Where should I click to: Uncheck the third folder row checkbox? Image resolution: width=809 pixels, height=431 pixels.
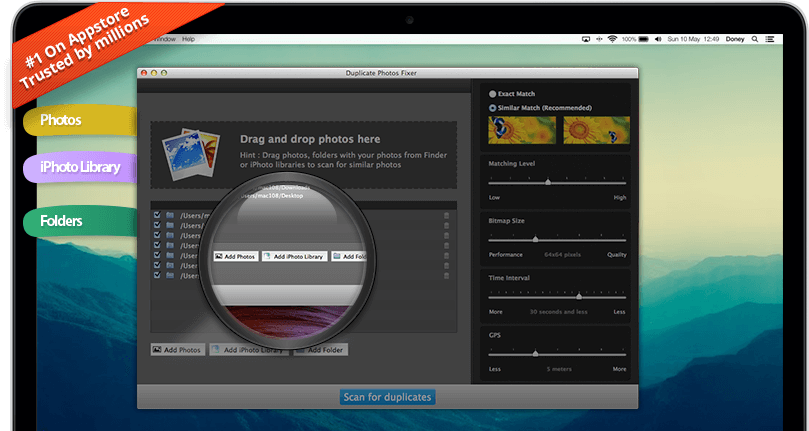157,235
